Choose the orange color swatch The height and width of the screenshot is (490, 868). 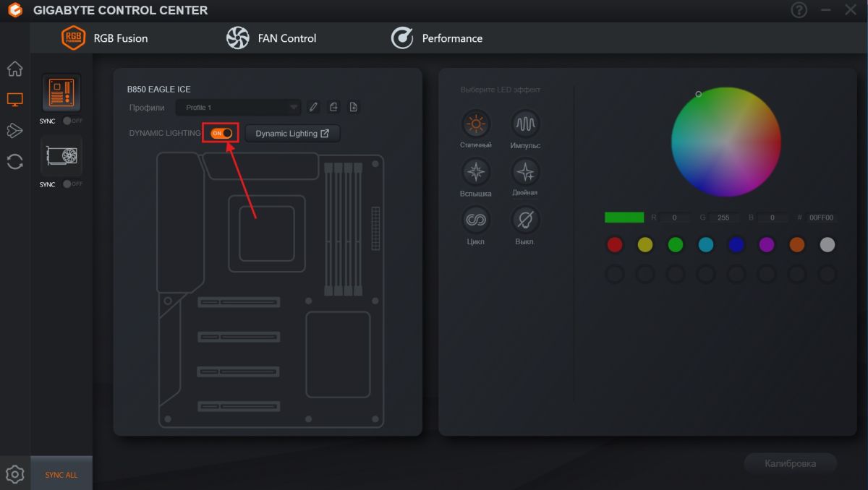[797, 245]
